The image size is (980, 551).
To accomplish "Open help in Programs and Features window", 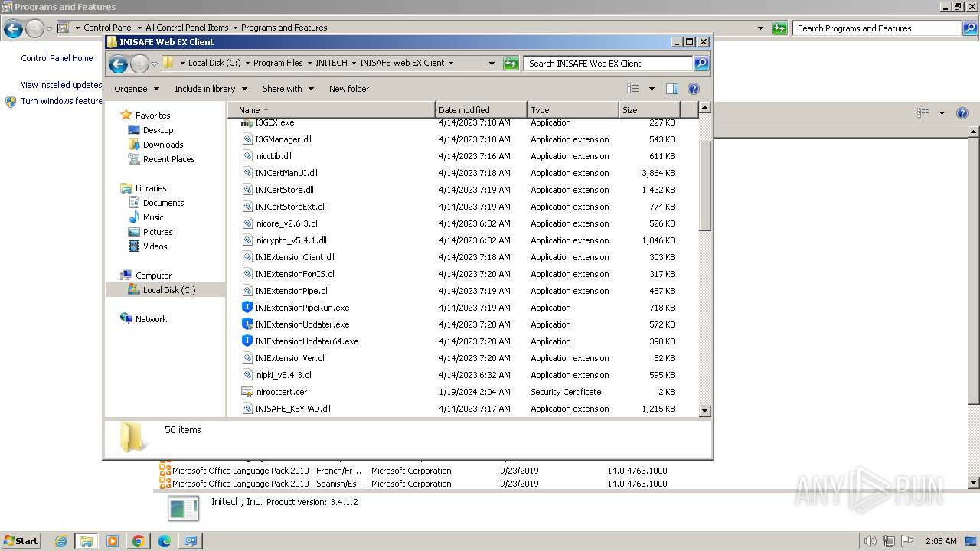I will coord(962,113).
